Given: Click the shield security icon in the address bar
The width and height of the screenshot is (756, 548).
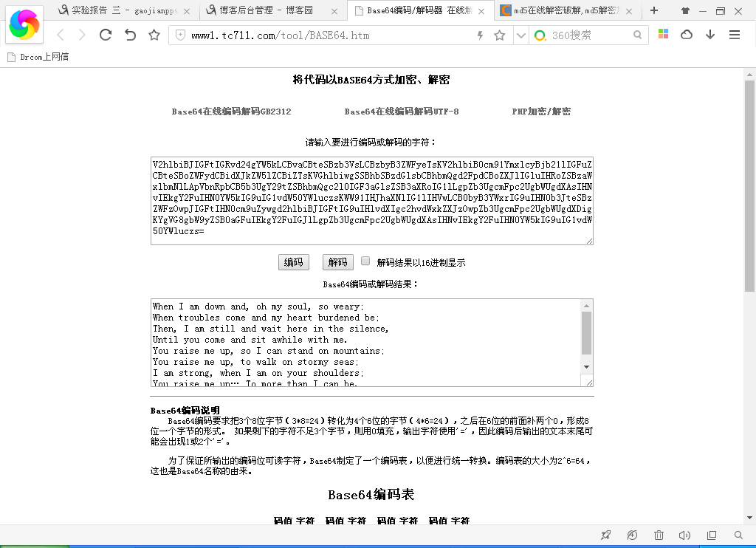Looking at the screenshot, I should tap(180, 35).
